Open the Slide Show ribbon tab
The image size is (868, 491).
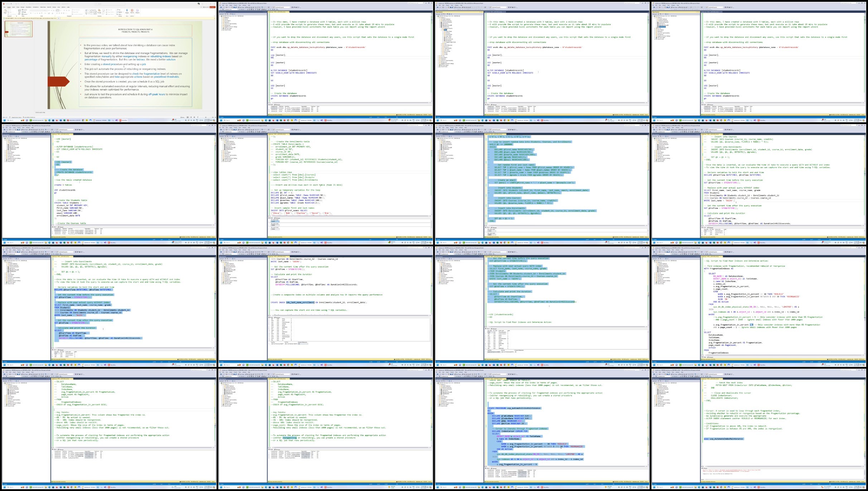pos(43,7)
